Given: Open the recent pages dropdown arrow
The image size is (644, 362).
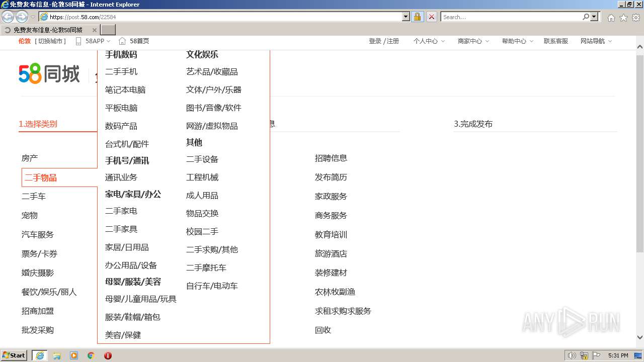Looking at the screenshot, I should [33, 17].
